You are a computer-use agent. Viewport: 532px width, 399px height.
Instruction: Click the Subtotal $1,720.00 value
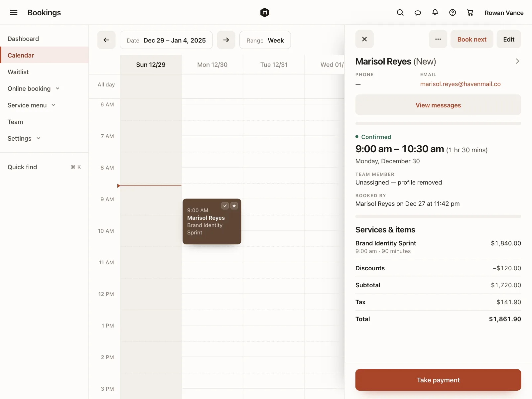pos(506,285)
